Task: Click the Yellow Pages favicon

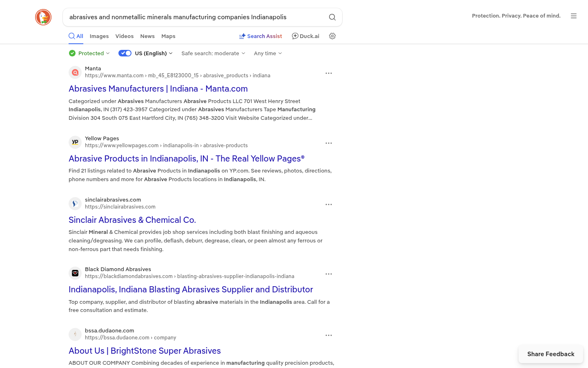Action: (75, 142)
